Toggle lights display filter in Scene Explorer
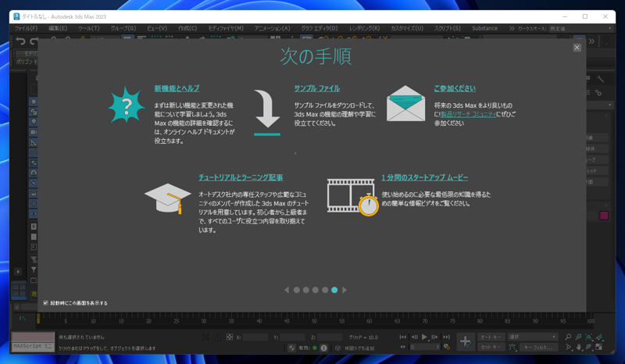This screenshot has width=625, height=364. (x=34, y=122)
